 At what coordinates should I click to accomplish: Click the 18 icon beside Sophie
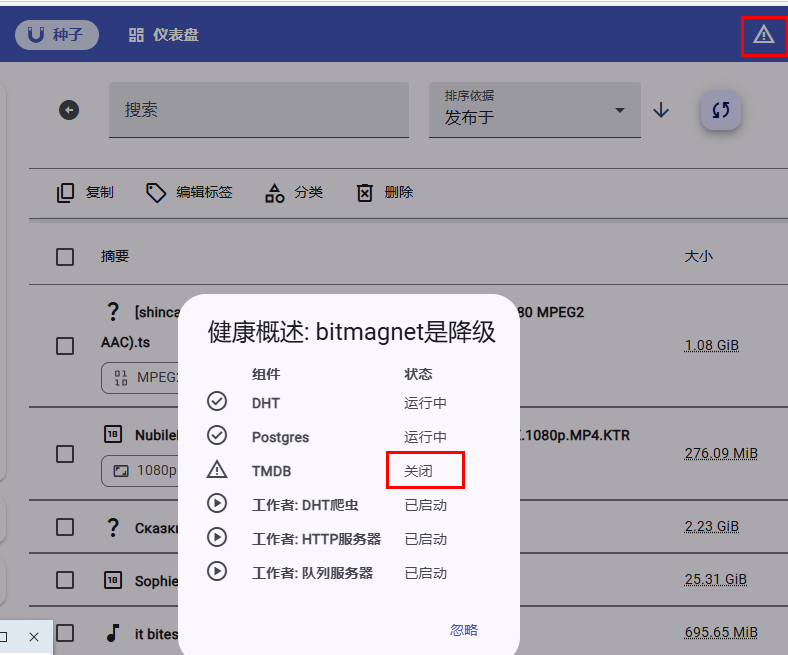click(113, 580)
